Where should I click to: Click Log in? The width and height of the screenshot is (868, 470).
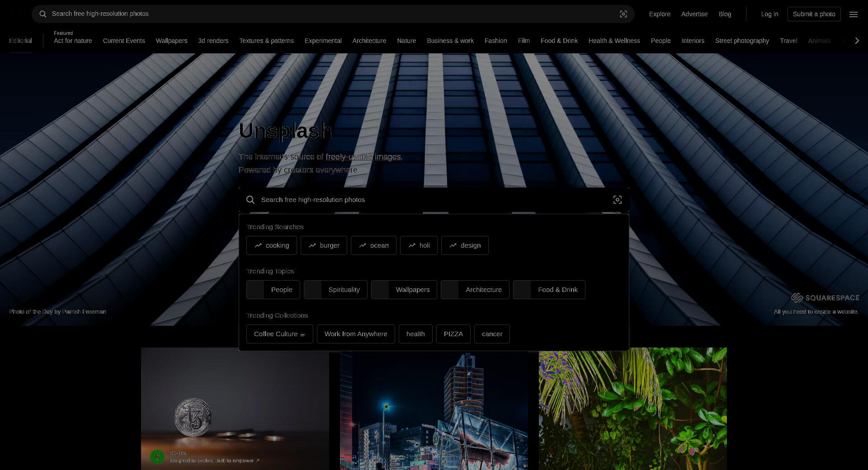tap(769, 14)
